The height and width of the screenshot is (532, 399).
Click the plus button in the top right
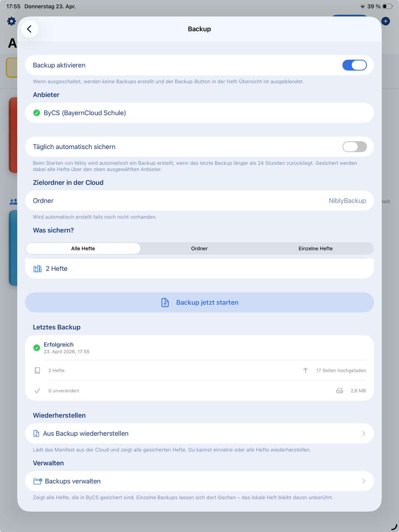[x=385, y=21]
